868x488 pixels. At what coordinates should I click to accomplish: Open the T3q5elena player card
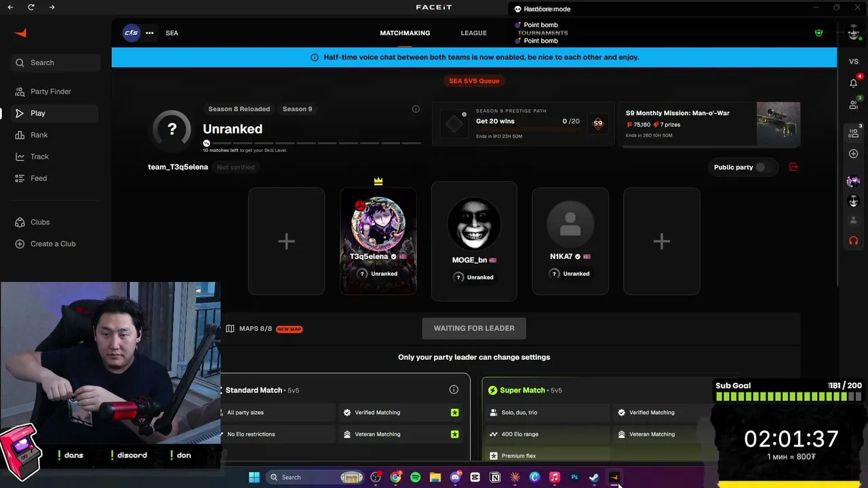click(x=378, y=241)
